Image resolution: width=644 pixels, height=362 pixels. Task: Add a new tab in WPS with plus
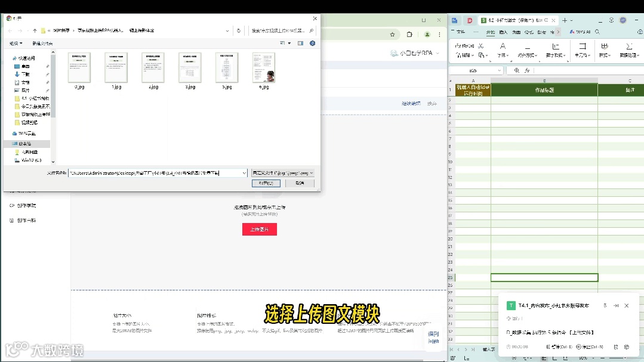pos(565,20)
